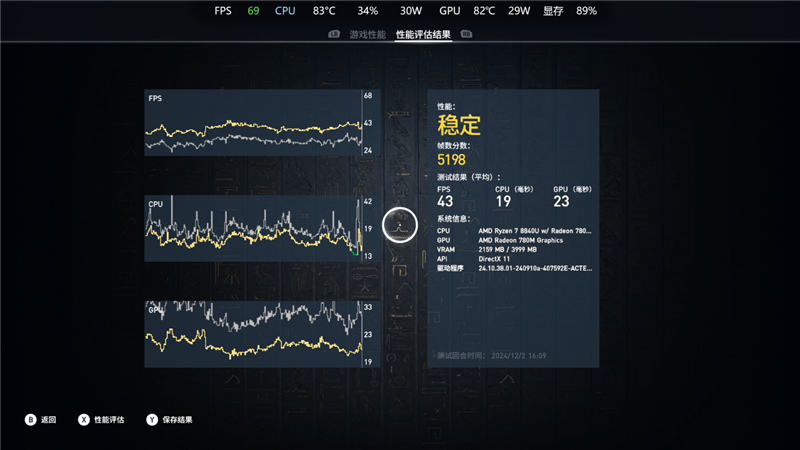Click 保存结果 to save results

coord(178,419)
